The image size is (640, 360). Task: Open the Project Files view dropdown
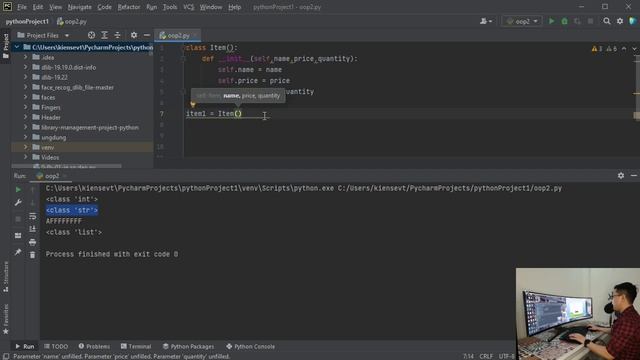click(x=43, y=36)
